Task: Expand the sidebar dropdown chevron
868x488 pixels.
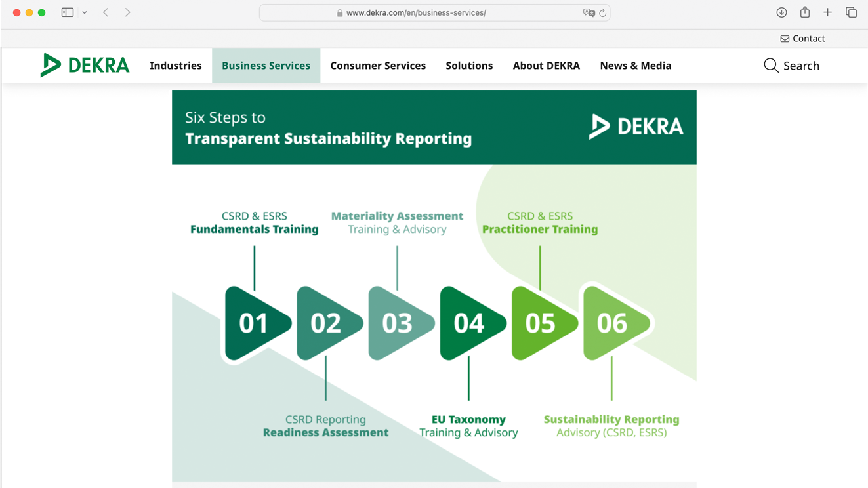Action: pyautogui.click(x=85, y=12)
